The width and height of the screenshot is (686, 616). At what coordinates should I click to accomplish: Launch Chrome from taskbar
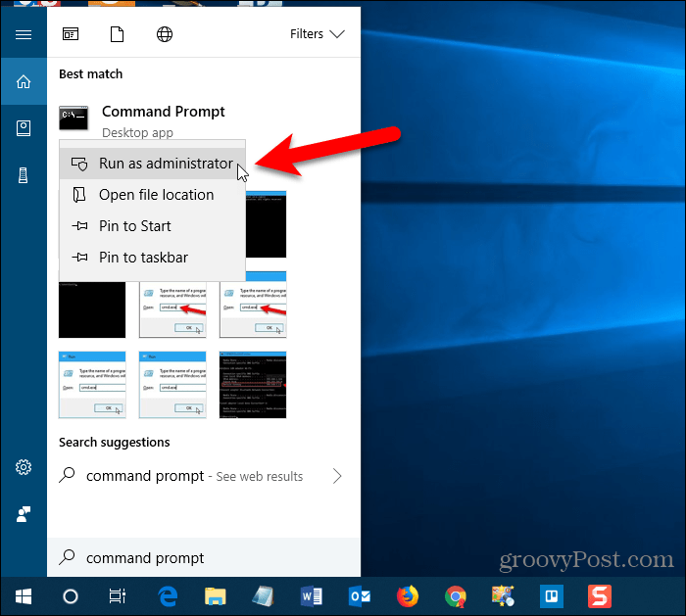pos(456,596)
